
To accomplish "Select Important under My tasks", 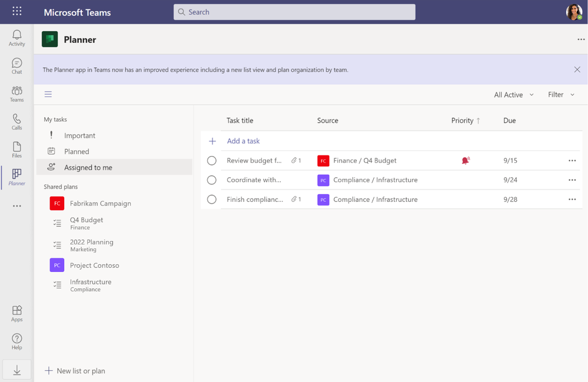I will (114, 135).
